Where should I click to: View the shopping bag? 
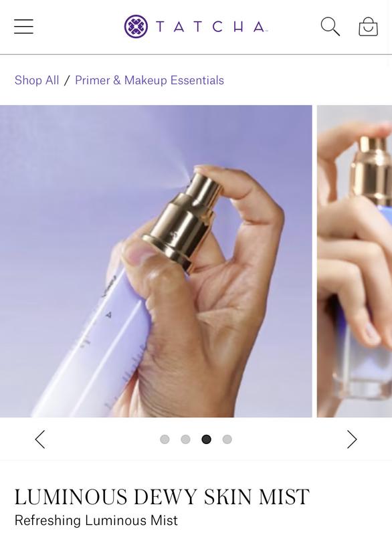coord(368,27)
